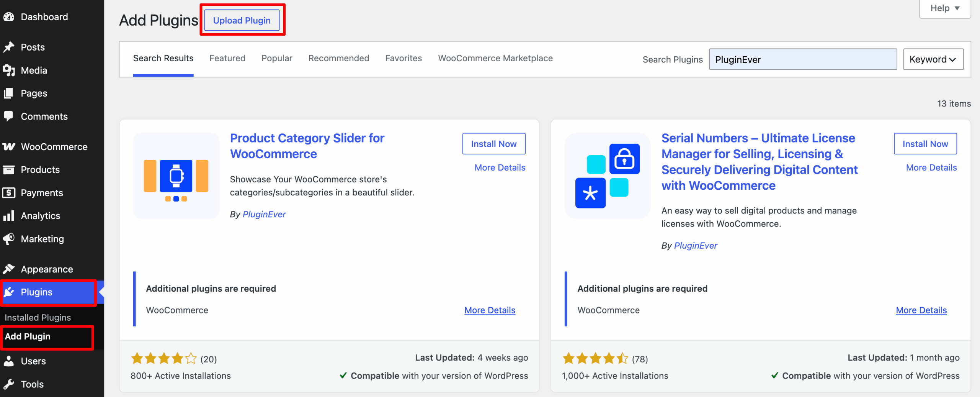Screen dimensions: 980x397
Task: Click the Marketing megaphone icon
Action: click(9, 239)
